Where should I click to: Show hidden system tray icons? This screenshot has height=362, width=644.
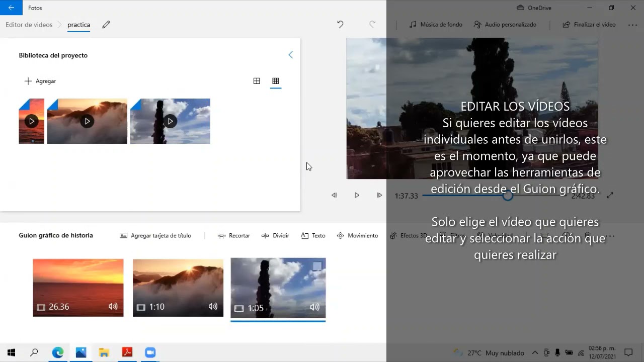pyautogui.click(x=535, y=353)
